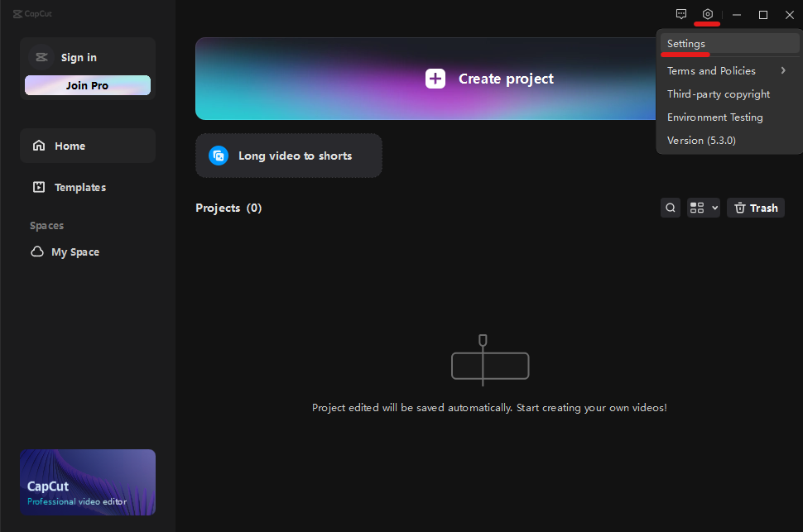Click the CapCut logo in the title bar
Screen dimensions: 803x532
point(32,14)
